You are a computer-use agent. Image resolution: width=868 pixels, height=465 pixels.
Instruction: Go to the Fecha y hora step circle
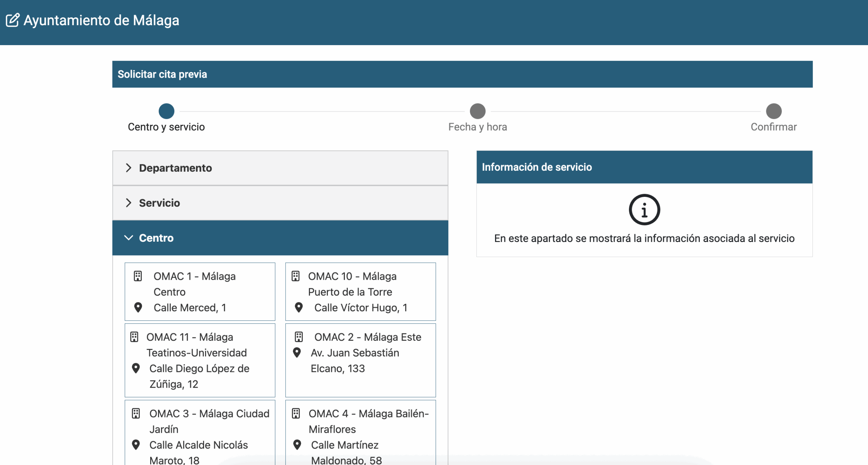click(x=477, y=111)
